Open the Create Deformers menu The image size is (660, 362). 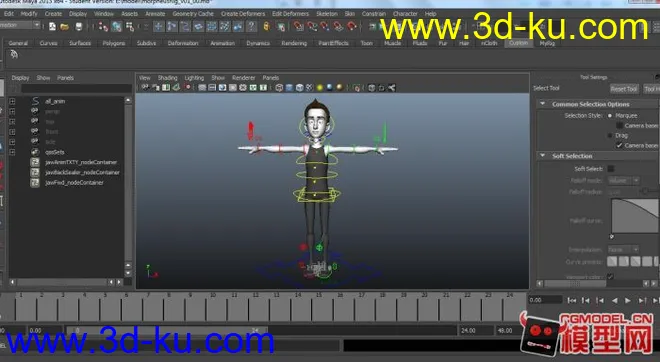click(x=243, y=14)
